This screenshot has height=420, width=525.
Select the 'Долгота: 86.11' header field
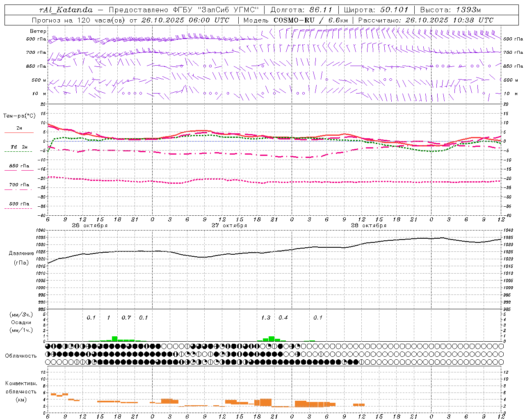pyautogui.click(x=301, y=9)
